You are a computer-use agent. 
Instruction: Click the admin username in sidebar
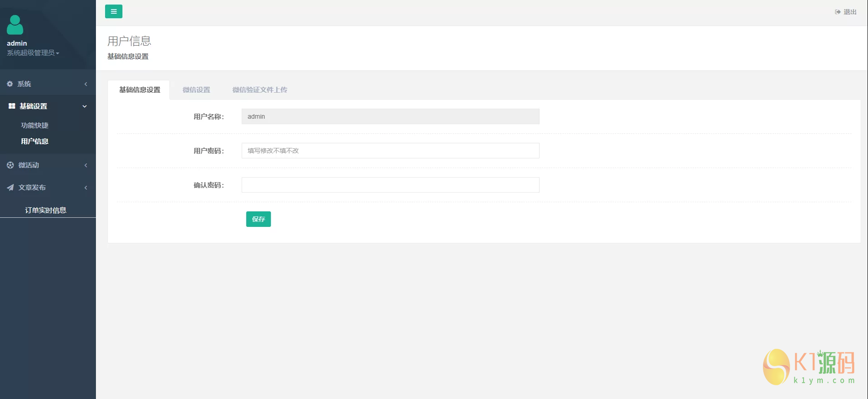pos(17,43)
